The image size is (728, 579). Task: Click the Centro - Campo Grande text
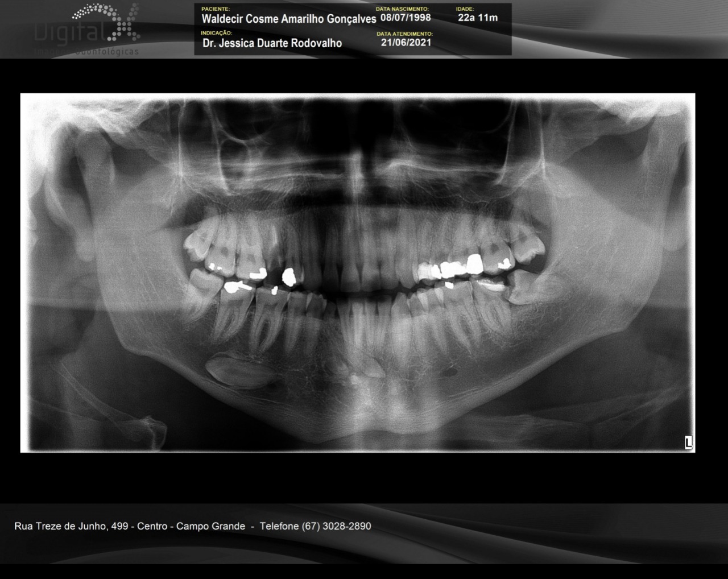(x=191, y=526)
